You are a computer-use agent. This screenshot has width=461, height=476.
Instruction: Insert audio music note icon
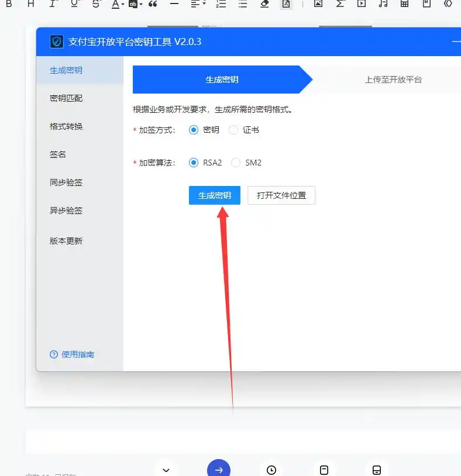tap(383, 4)
